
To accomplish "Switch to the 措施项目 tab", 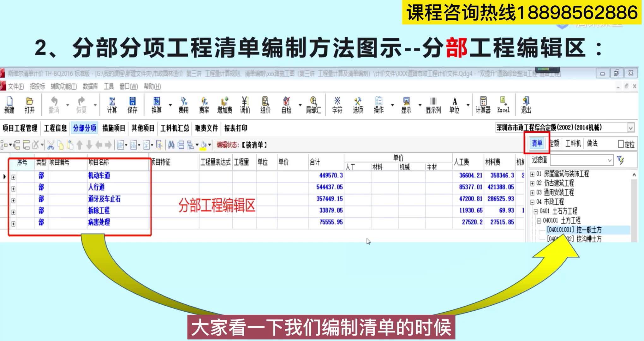I will [114, 128].
